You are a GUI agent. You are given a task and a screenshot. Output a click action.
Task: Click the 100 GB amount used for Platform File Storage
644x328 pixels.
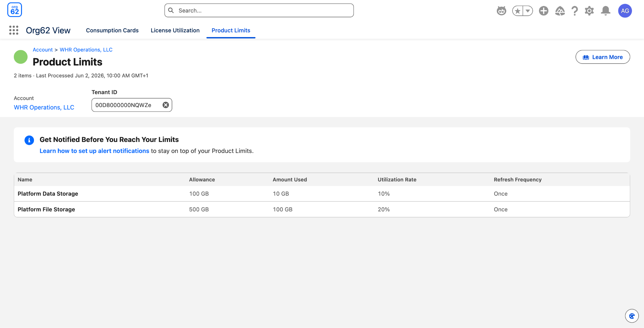coord(283,209)
